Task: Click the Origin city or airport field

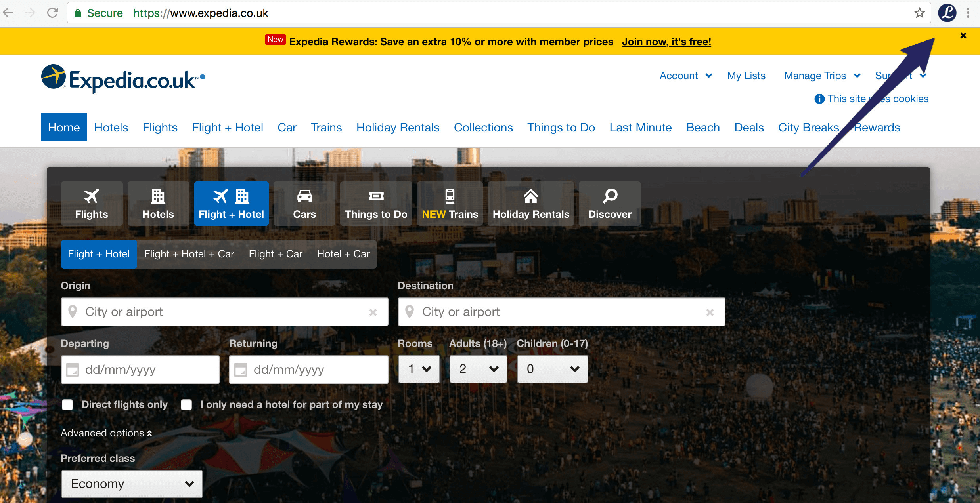Action: click(225, 312)
